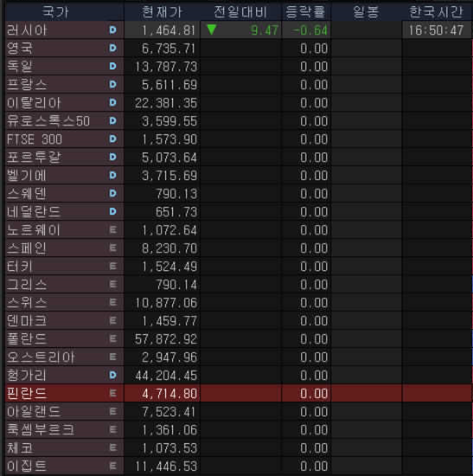Viewport: 473px width, 476px height.
Task: Click the D icon in the 네덜란드 row
Action: (113, 211)
